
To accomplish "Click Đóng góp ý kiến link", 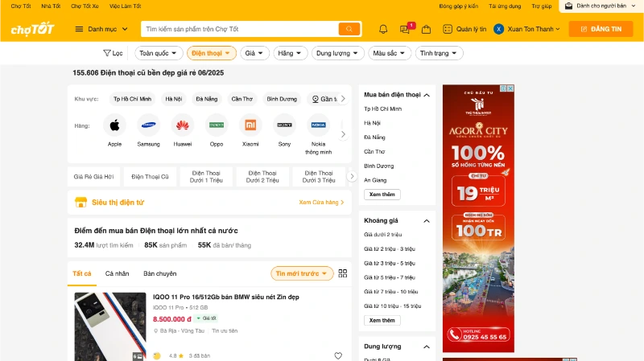I will [458, 6].
